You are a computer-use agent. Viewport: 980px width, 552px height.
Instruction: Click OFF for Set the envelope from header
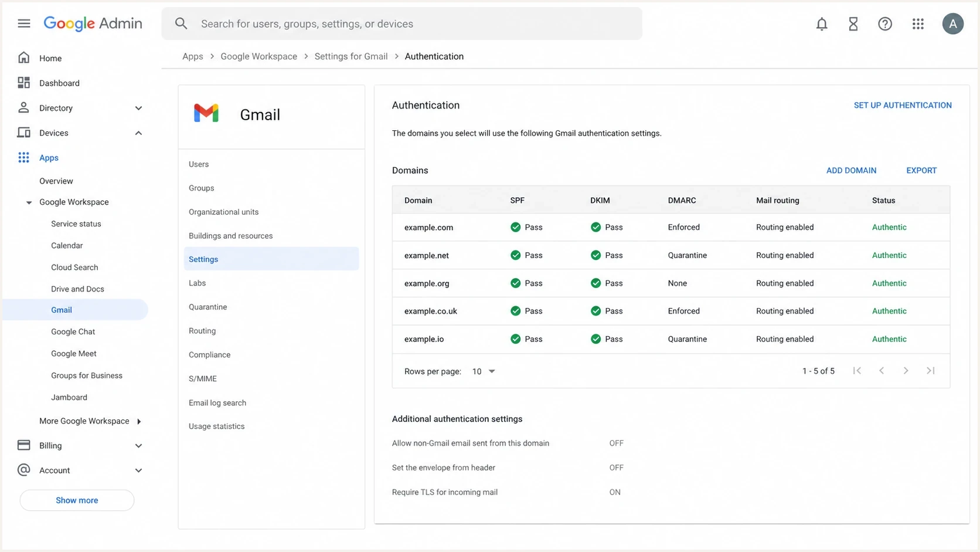pyautogui.click(x=616, y=468)
